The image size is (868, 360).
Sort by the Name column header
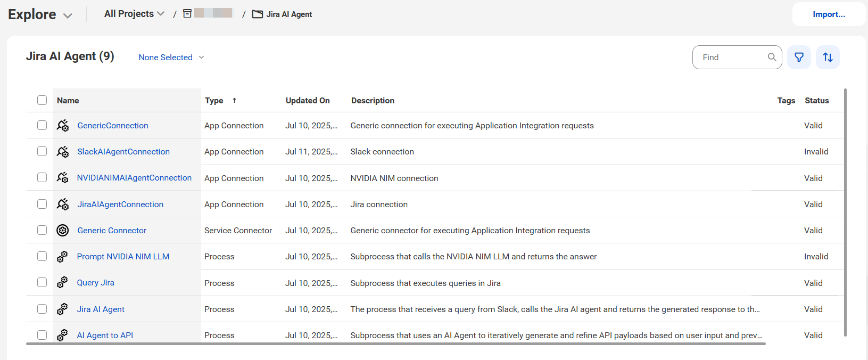[68, 100]
